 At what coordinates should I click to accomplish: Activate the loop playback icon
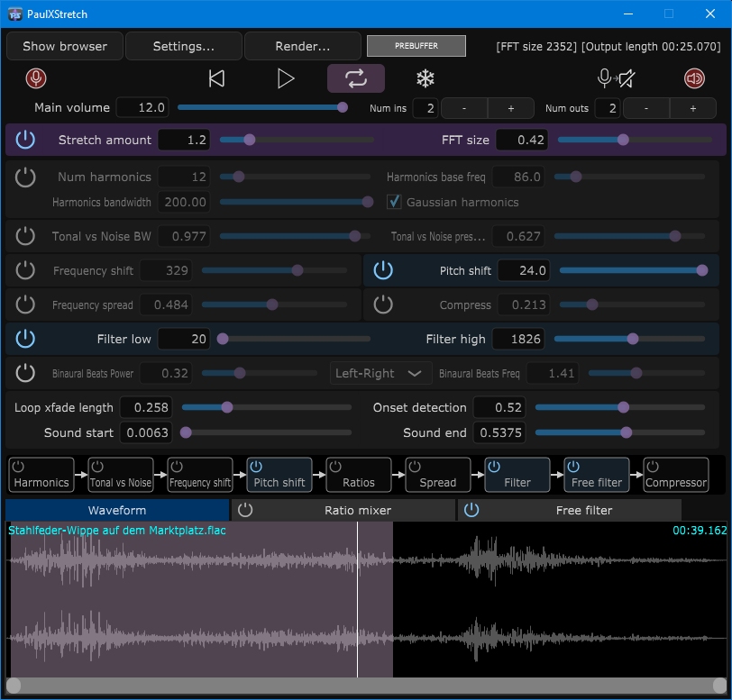[355, 78]
